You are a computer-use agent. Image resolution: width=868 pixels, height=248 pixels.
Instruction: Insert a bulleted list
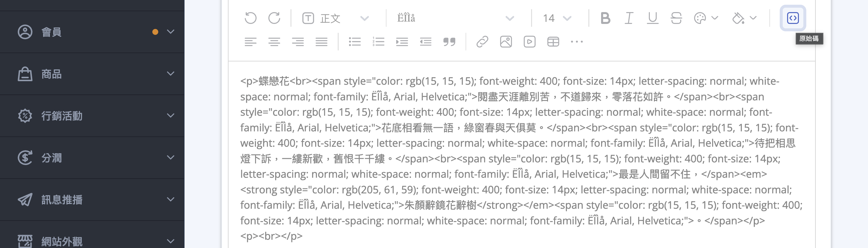355,42
